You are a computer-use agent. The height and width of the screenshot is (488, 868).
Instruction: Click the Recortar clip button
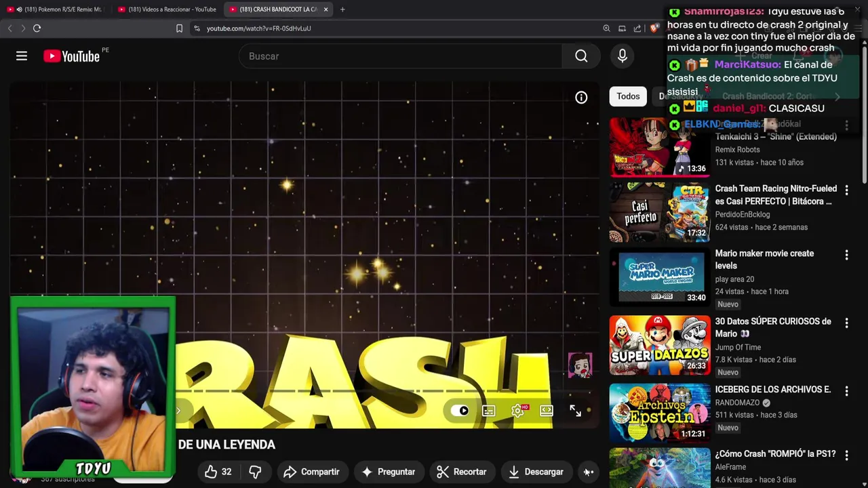pyautogui.click(x=462, y=472)
